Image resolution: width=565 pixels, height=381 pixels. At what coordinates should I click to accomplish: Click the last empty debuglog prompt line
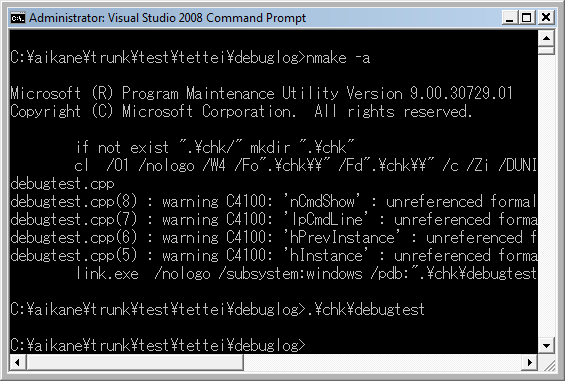158,346
